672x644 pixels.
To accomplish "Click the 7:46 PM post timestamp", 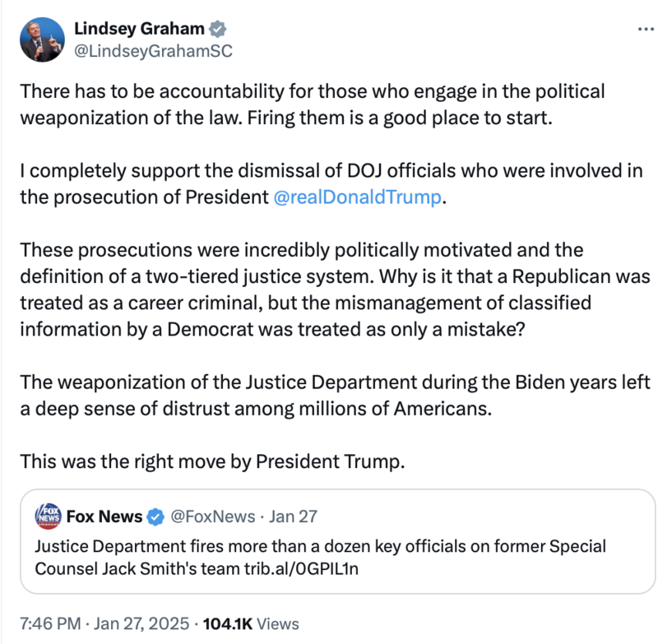I will pos(50,623).
